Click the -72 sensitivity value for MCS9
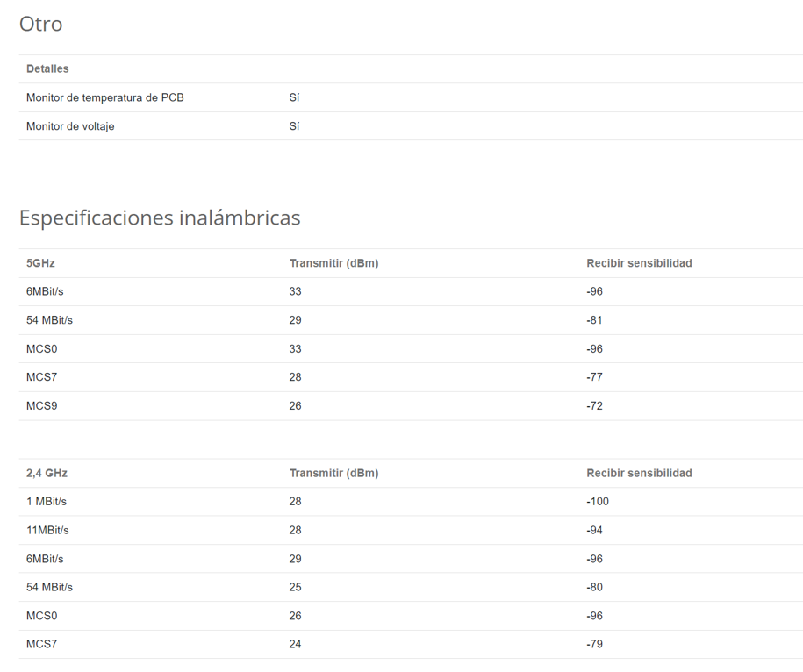Image resolution: width=803 pixels, height=672 pixels. click(595, 406)
